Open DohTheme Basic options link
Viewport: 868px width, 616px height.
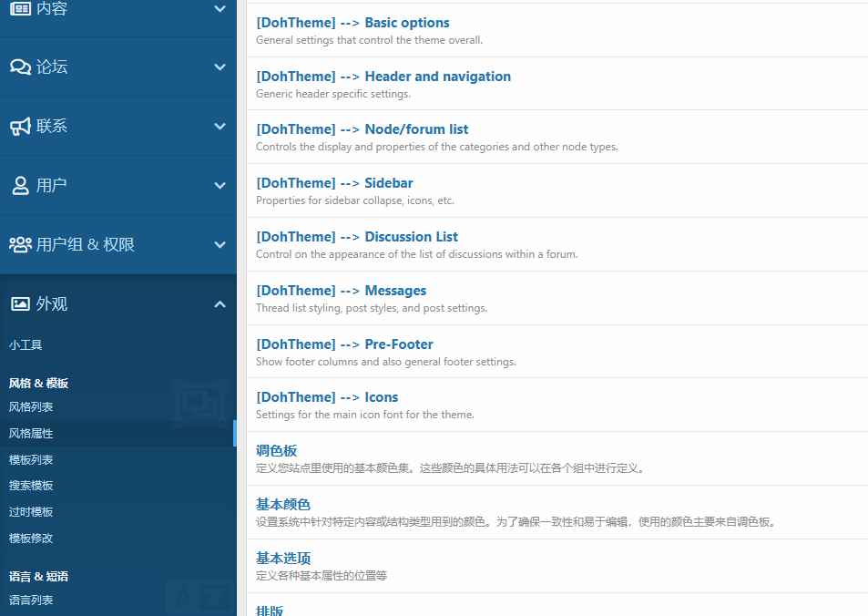(x=352, y=23)
